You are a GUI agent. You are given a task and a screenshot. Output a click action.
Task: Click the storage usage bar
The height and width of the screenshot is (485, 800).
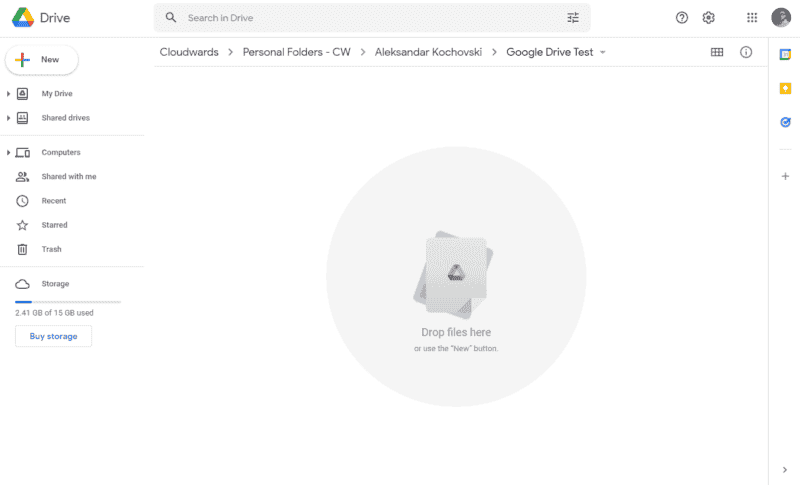[68, 302]
